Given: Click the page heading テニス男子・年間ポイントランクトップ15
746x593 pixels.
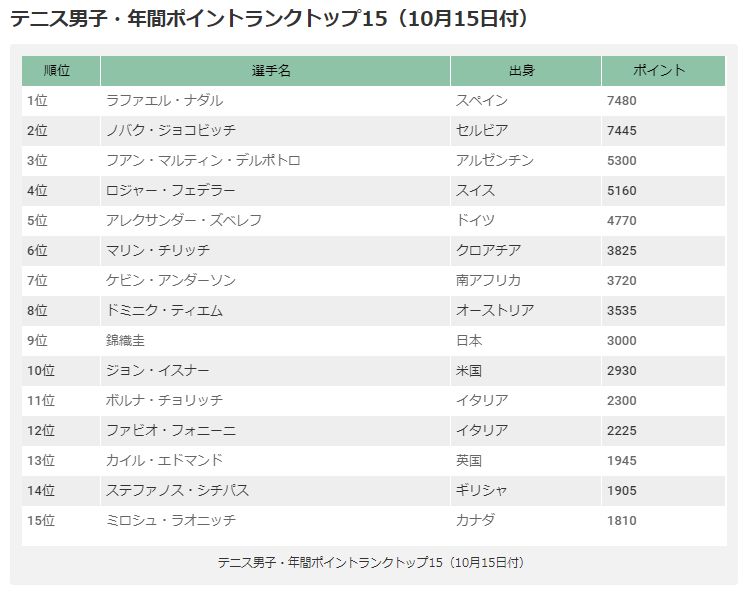Looking at the screenshot, I should pyautogui.click(x=269, y=19).
